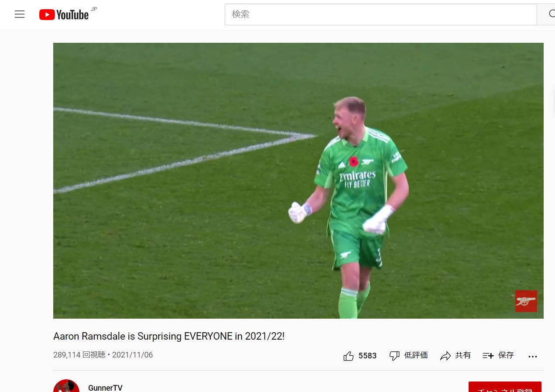Click the 共有 share label
This screenshot has height=392, width=555.
(x=463, y=355)
